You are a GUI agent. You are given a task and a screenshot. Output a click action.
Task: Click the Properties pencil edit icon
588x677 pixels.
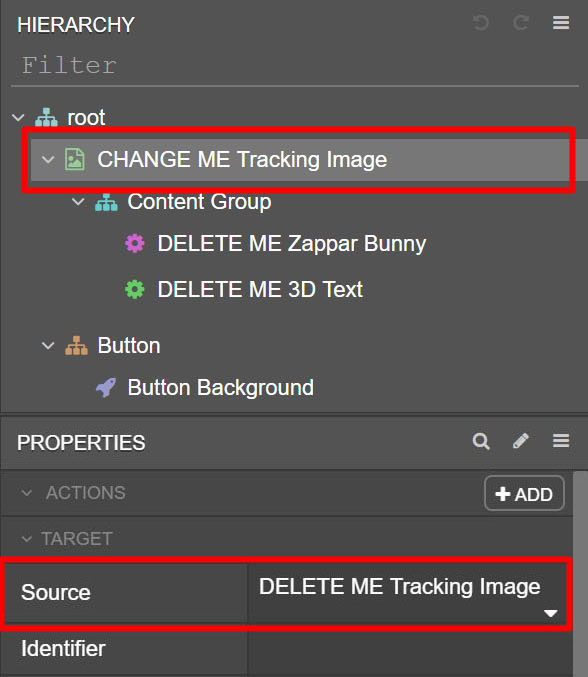(x=521, y=441)
